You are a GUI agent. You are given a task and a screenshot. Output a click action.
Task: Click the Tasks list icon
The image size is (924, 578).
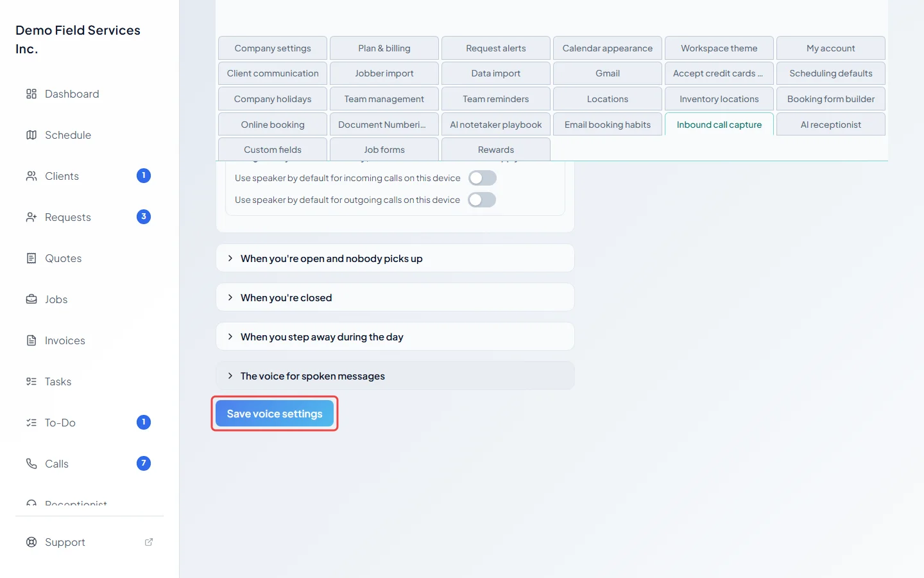(x=31, y=381)
